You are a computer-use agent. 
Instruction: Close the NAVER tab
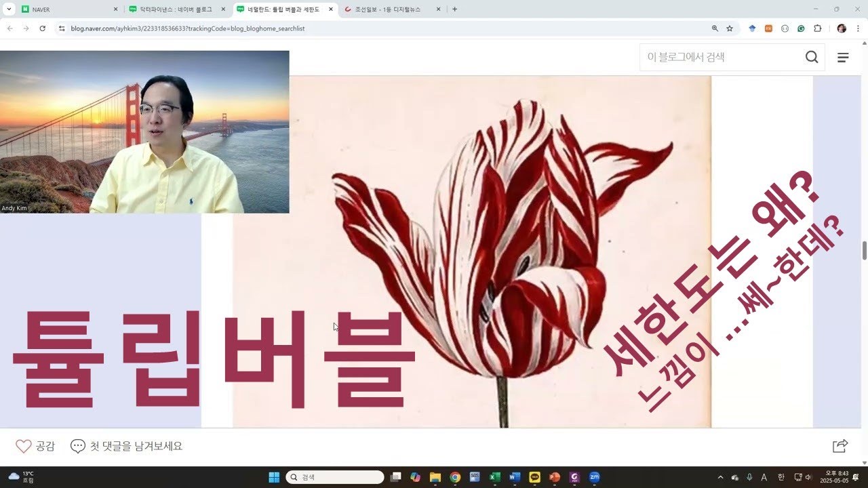click(x=115, y=9)
